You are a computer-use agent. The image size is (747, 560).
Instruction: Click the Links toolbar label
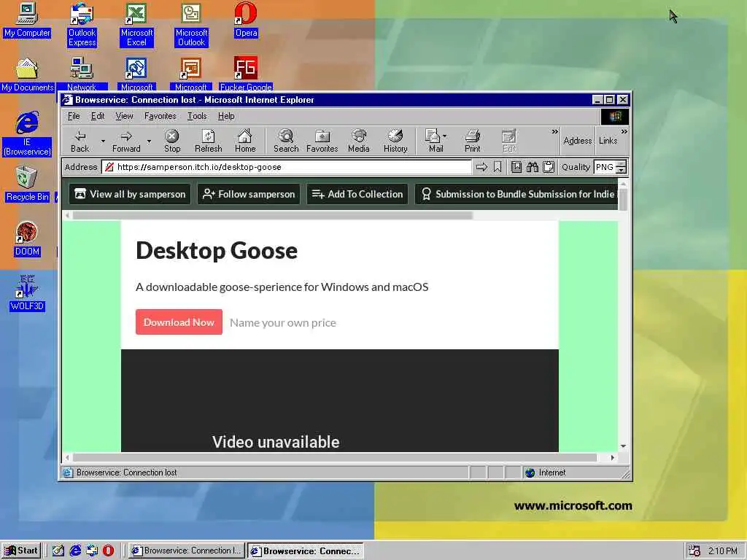coord(608,141)
